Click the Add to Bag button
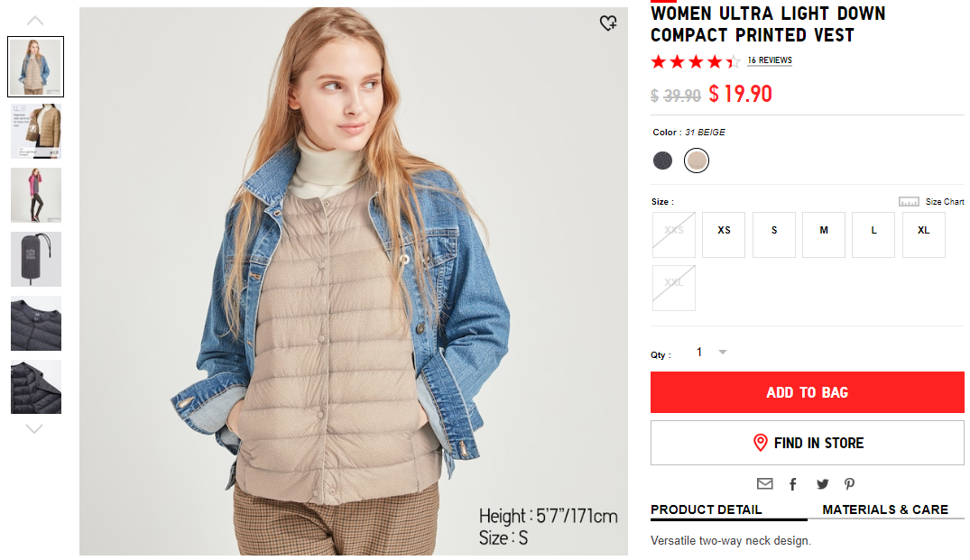Screen dimensions: 970x560 pos(808,392)
